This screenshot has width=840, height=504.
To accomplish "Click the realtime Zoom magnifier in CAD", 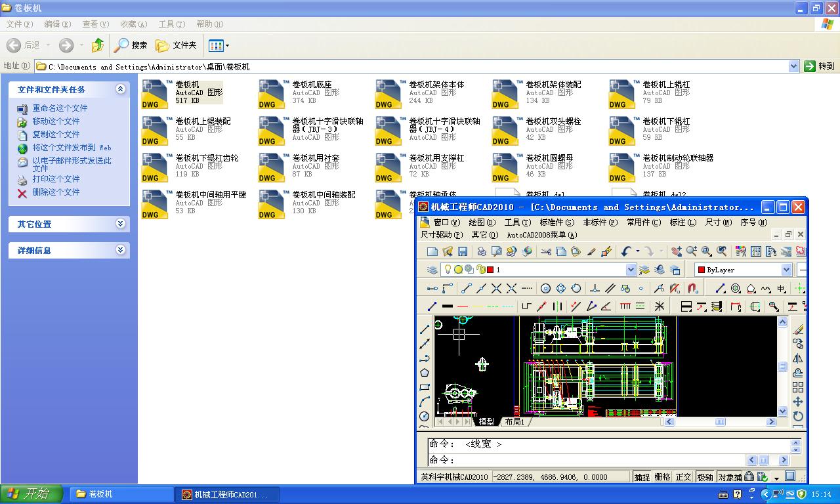I will tap(692, 251).
